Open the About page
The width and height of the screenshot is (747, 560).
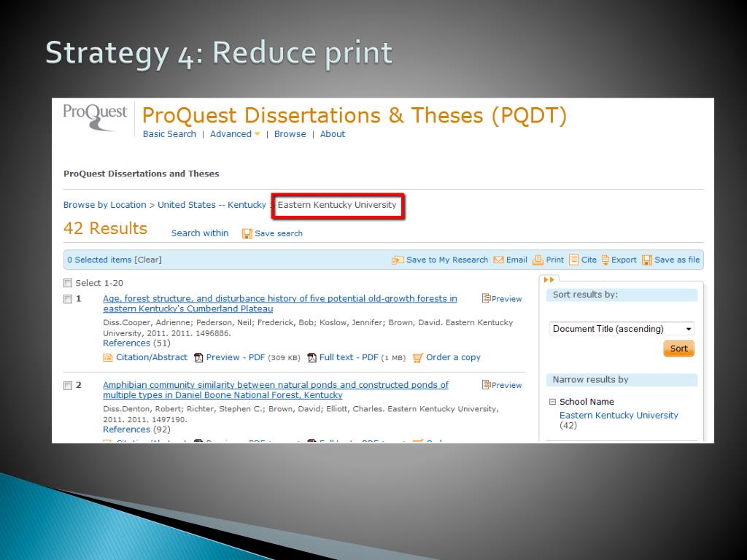(x=333, y=134)
